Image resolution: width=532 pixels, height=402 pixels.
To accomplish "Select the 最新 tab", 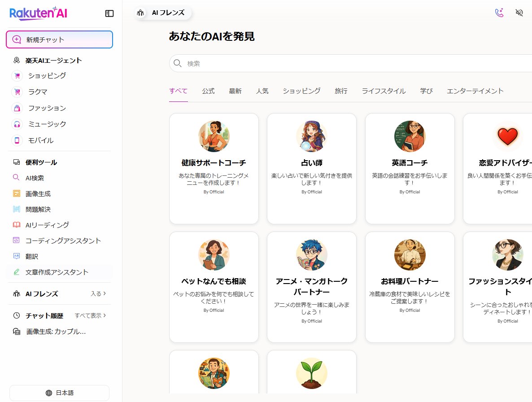I will pos(235,91).
